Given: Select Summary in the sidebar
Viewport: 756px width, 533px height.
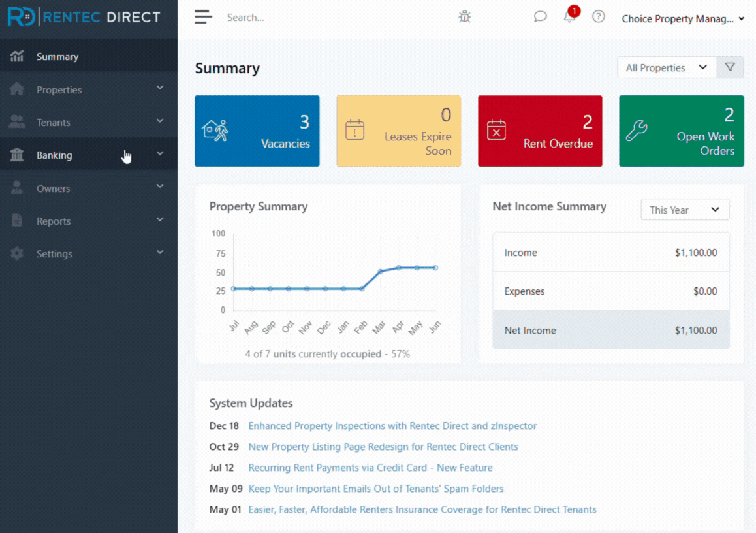Looking at the screenshot, I should click(x=57, y=57).
